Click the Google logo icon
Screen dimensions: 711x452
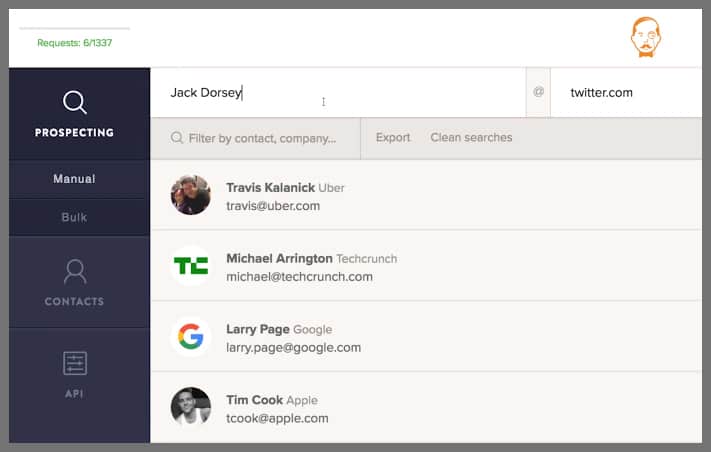(190, 337)
